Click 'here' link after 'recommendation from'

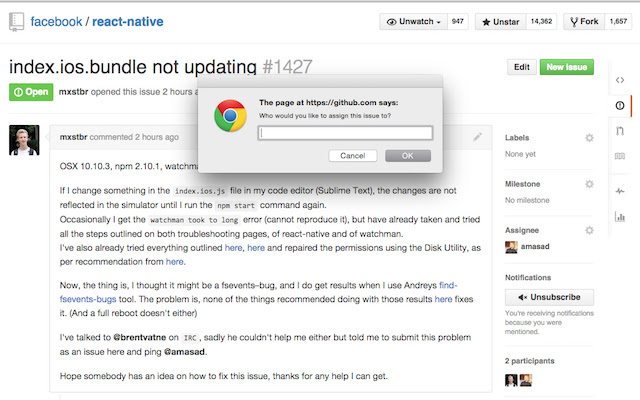[x=175, y=262]
